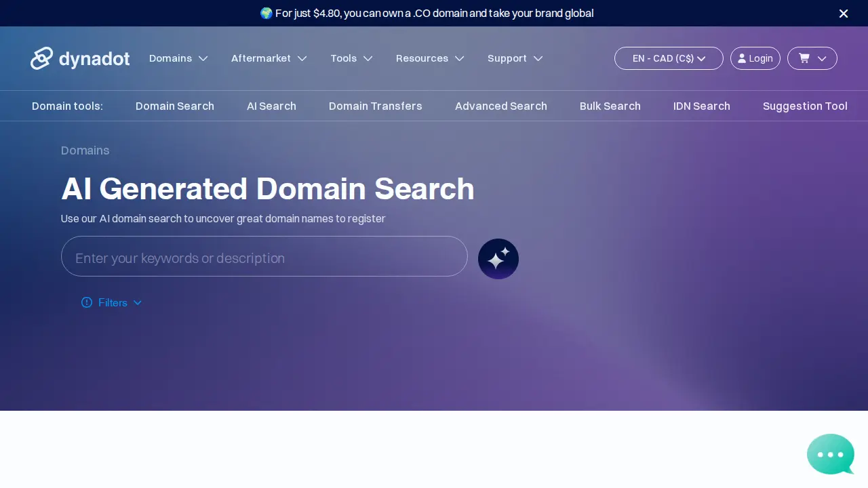This screenshot has height=488, width=868.
Task: Expand the Resources menu
Action: [x=430, y=58]
